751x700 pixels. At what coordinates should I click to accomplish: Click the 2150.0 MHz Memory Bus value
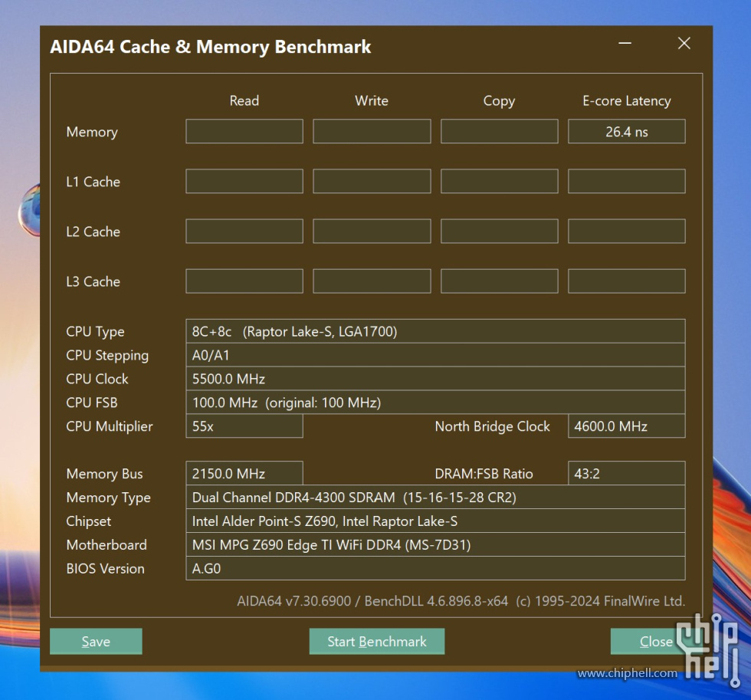[244, 473]
